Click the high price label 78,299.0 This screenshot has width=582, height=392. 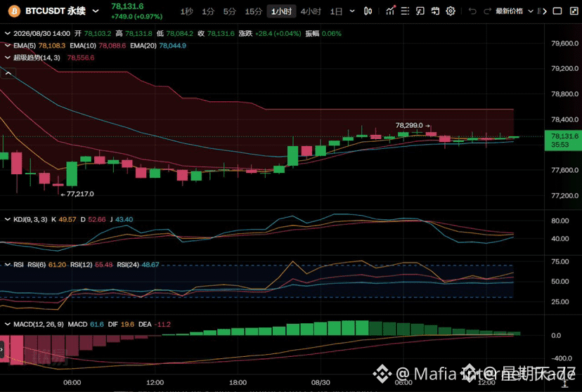tap(409, 125)
